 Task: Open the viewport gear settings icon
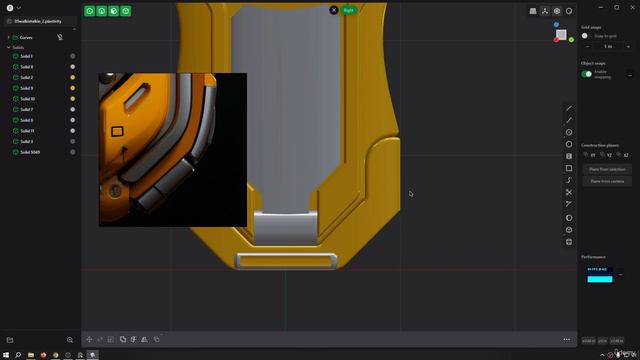click(557, 11)
